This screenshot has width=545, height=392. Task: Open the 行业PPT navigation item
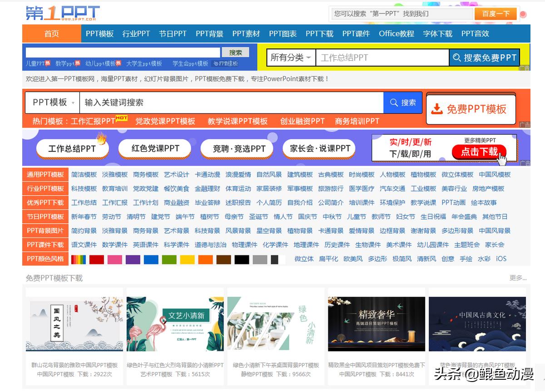click(x=136, y=34)
